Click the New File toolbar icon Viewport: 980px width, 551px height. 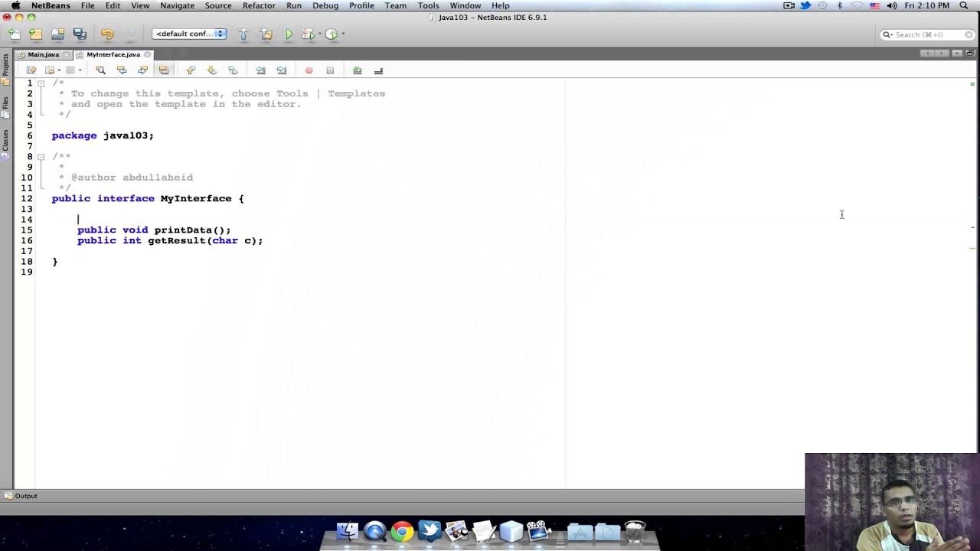click(x=15, y=34)
